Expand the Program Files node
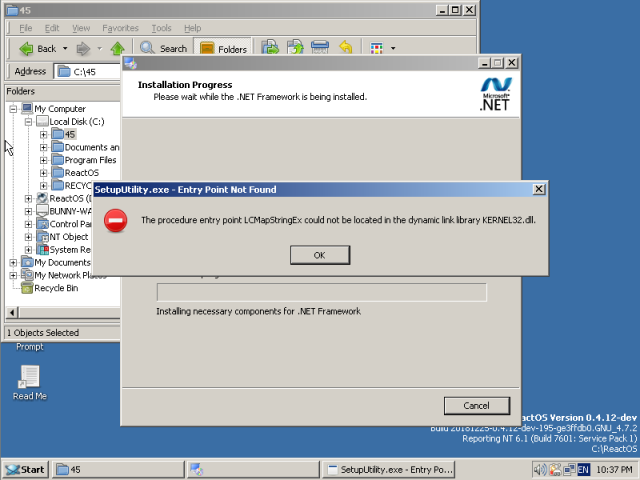640x480 pixels. click(x=43, y=160)
